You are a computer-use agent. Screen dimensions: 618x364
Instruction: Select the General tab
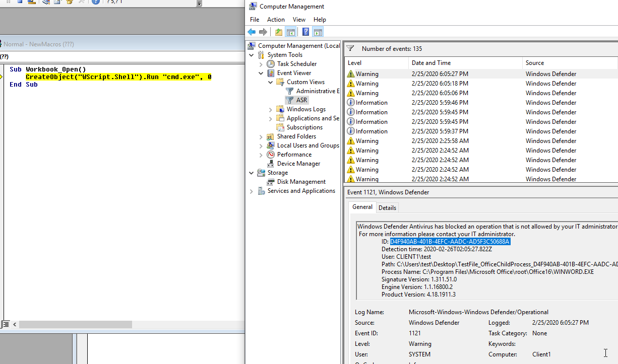pyautogui.click(x=362, y=207)
